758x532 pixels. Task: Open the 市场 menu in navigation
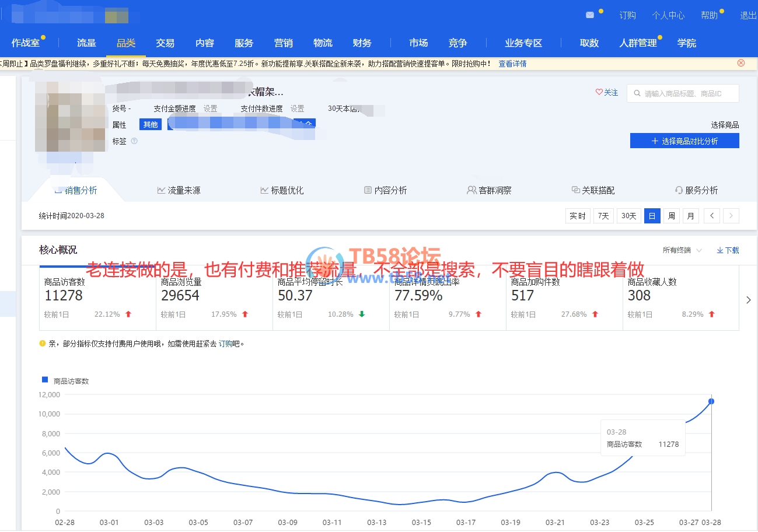coord(418,43)
